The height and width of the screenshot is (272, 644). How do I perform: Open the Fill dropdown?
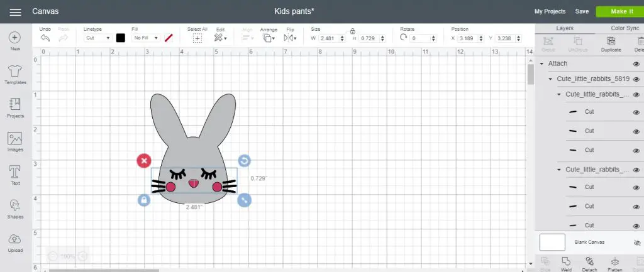tap(146, 38)
